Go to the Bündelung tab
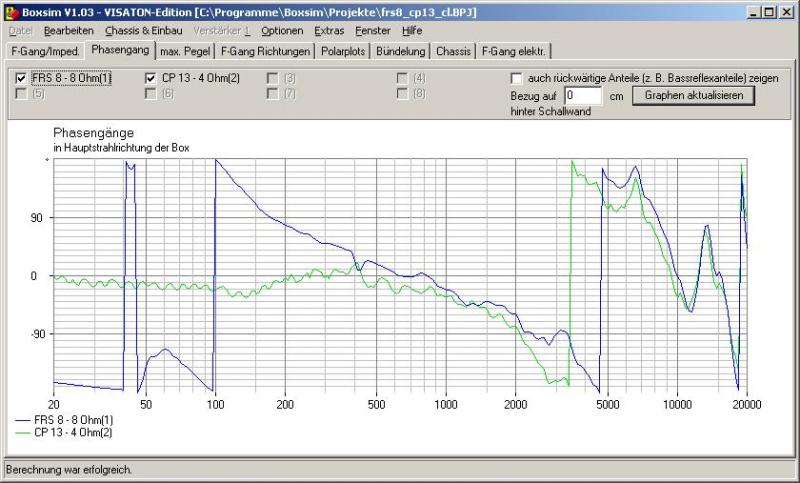This screenshot has width=800, height=483. (401, 50)
